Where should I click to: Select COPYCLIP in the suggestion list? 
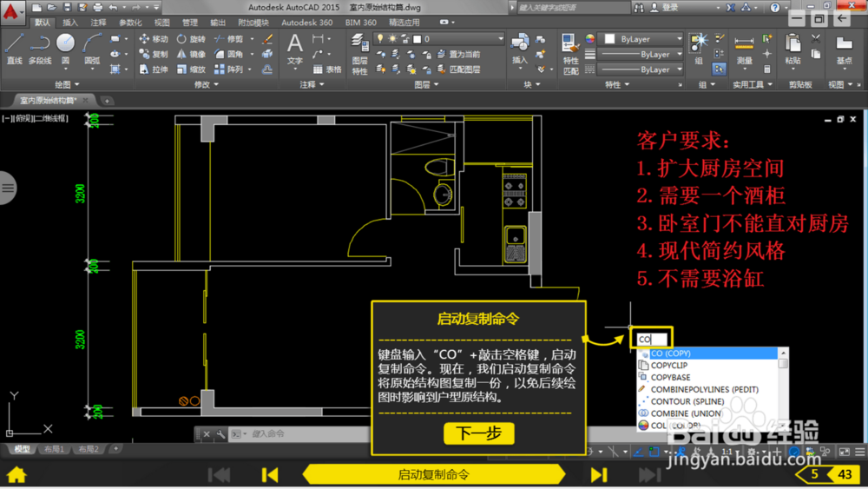click(x=708, y=366)
